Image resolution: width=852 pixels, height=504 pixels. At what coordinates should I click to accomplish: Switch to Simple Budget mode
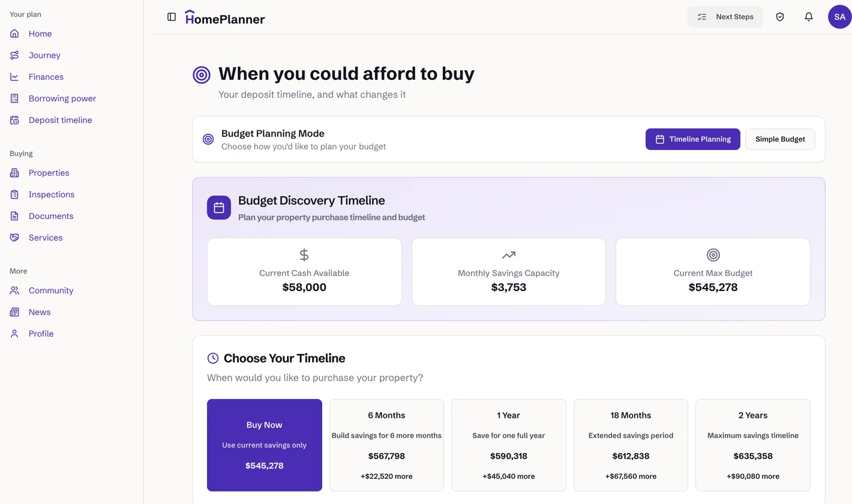click(780, 139)
